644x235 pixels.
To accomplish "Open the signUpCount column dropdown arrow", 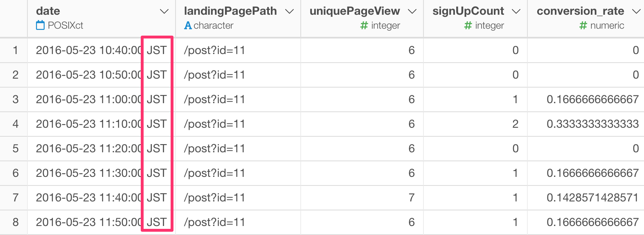I will (x=516, y=11).
